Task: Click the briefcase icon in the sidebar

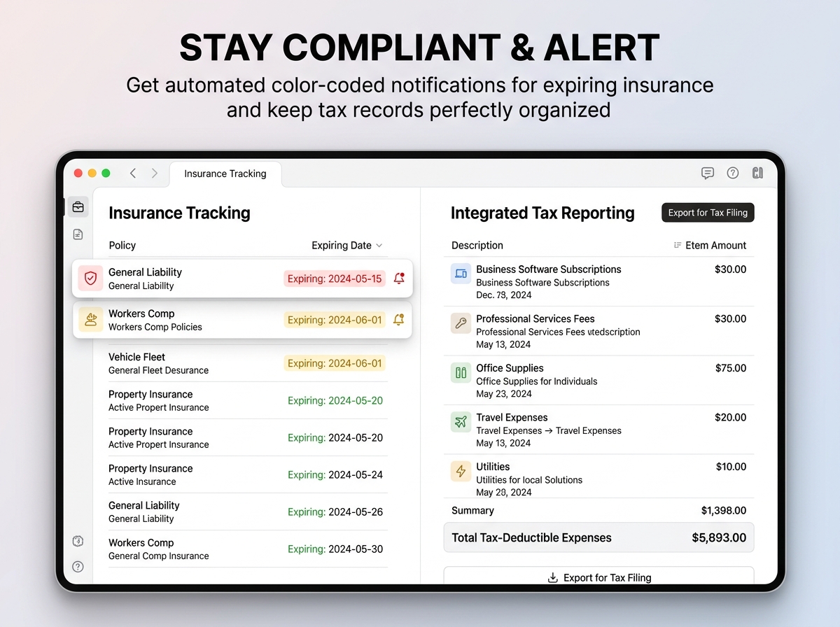Action: coord(78,206)
